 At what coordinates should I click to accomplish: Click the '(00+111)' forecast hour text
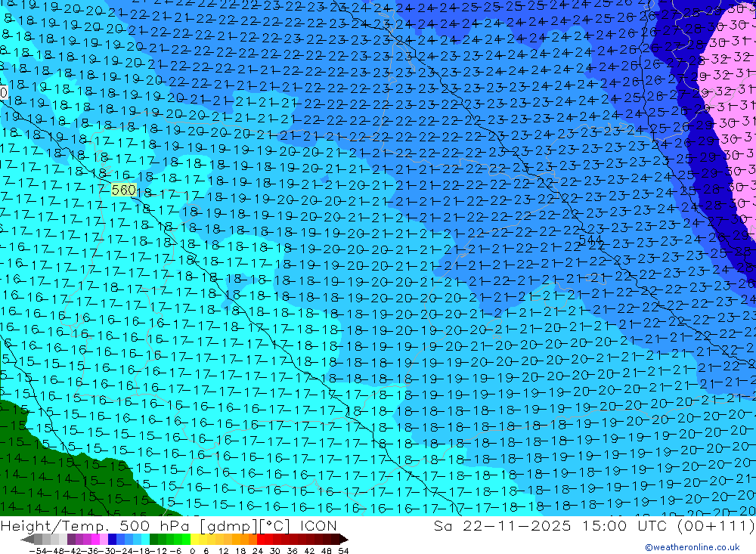pyautogui.click(x=715, y=525)
